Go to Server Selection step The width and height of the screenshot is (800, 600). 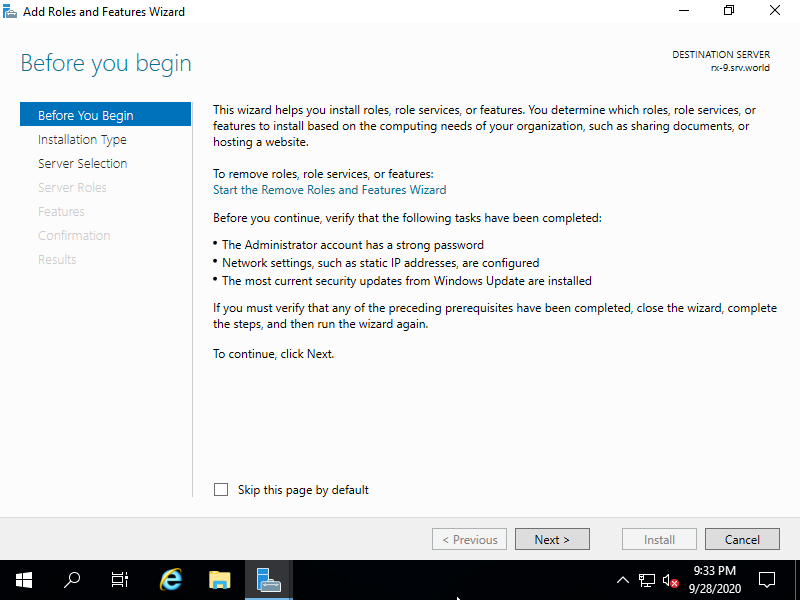click(x=83, y=163)
